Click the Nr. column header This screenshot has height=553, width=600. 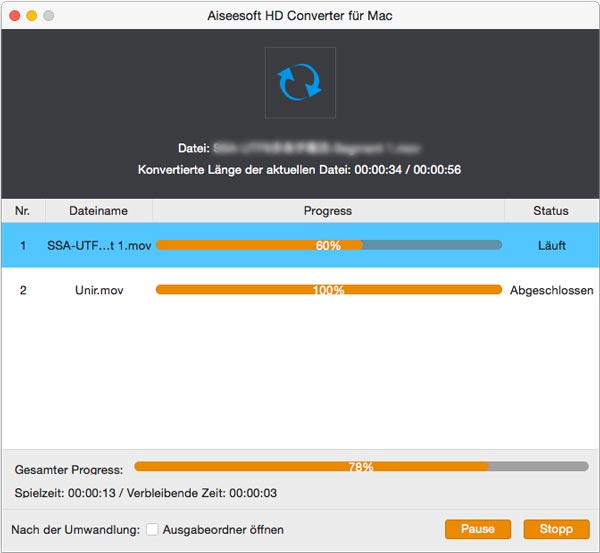(x=22, y=211)
